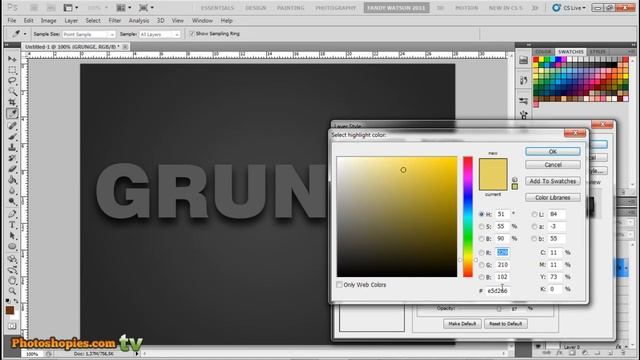The image size is (640, 360).
Task: Select the Move tool
Action: point(12,60)
